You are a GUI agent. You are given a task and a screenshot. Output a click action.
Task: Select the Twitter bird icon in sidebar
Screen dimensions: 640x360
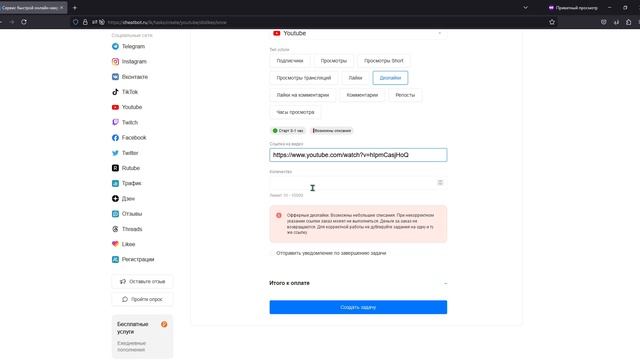pyautogui.click(x=116, y=153)
